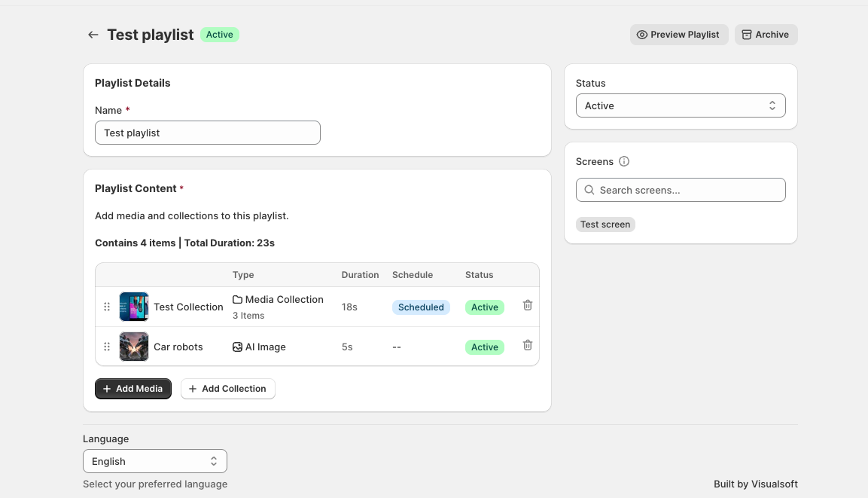Click the Active status of Test Collection
Screen dimensions: 868x498
[484, 307]
